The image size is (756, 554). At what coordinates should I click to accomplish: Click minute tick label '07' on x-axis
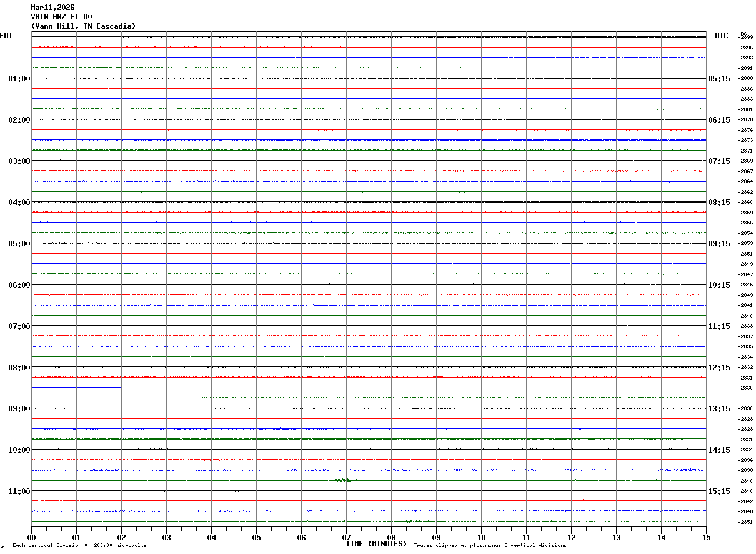coord(346,537)
